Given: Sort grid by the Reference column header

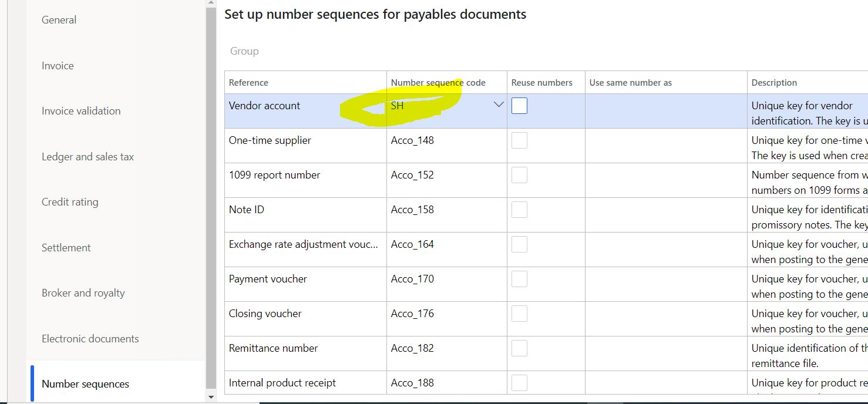Looking at the screenshot, I should (248, 82).
